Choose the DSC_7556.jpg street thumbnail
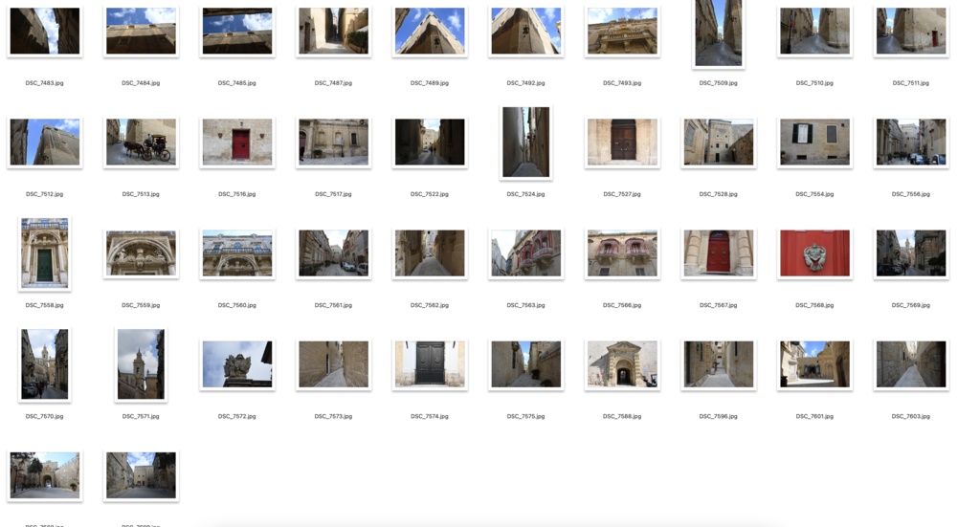 point(911,142)
